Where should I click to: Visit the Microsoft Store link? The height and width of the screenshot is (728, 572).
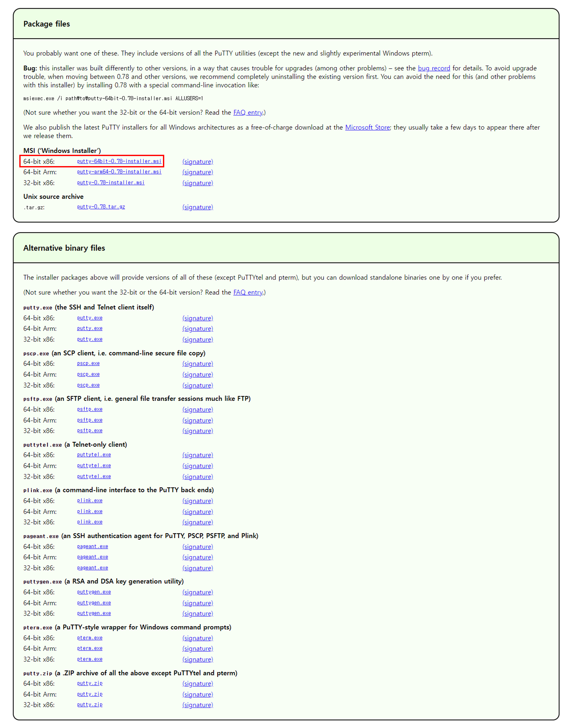click(367, 127)
